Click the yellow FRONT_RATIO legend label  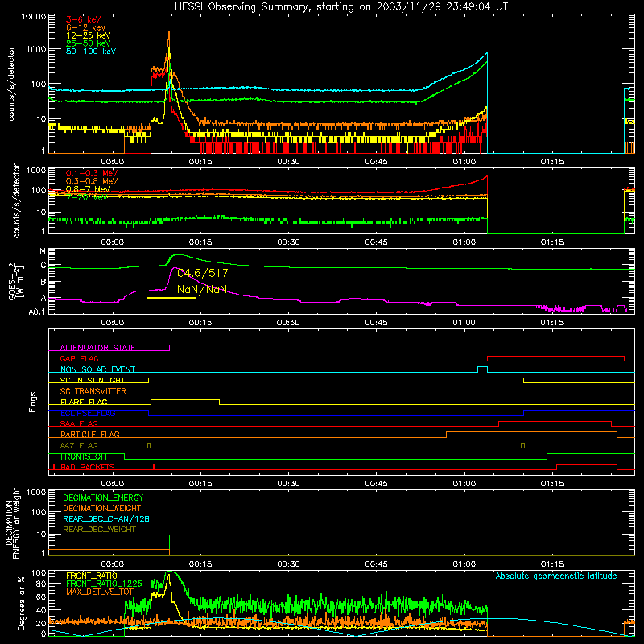point(92,576)
